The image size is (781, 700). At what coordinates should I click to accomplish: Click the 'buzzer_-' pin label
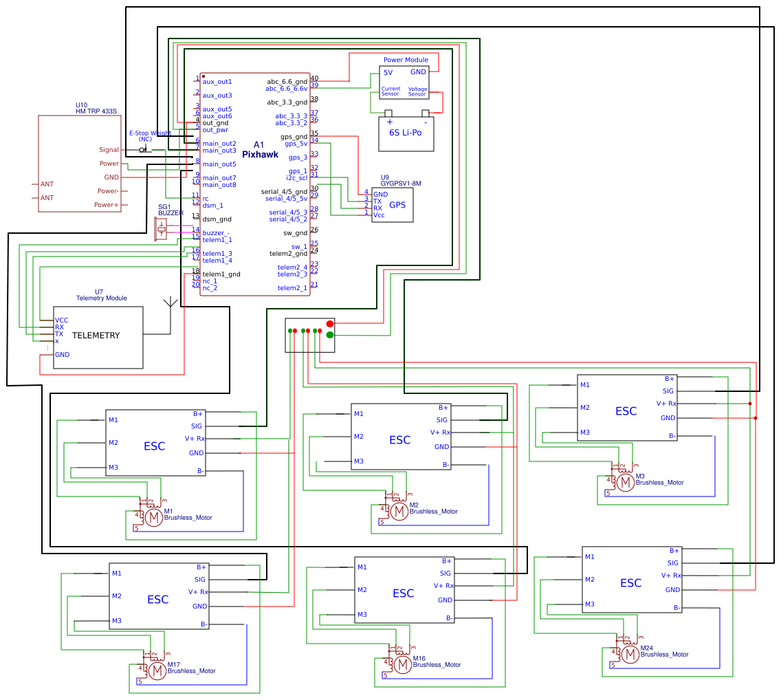click(x=216, y=232)
